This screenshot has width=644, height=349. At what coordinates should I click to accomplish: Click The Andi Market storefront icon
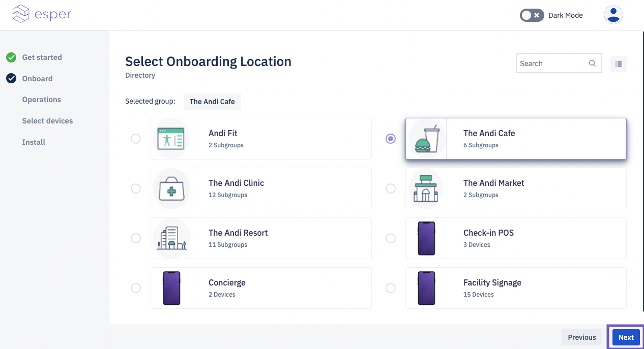coord(426,188)
